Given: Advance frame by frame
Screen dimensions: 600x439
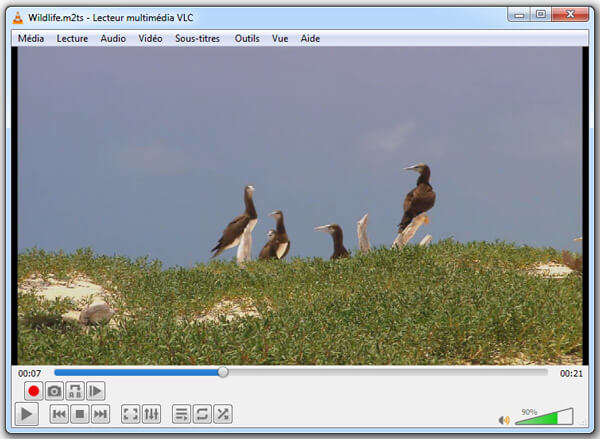Looking at the screenshot, I should (x=95, y=391).
